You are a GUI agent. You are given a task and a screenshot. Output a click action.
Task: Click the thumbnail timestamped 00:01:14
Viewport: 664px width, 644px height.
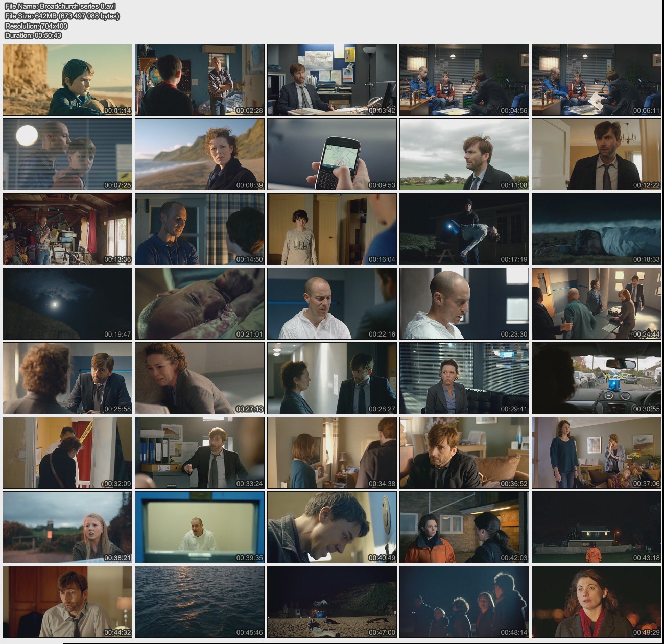(x=67, y=80)
